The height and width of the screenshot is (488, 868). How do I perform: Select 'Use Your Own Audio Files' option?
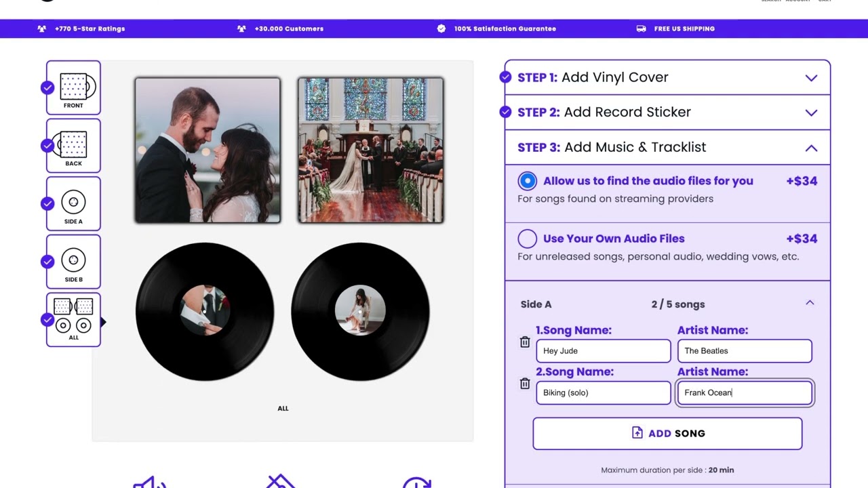(528, 239)
